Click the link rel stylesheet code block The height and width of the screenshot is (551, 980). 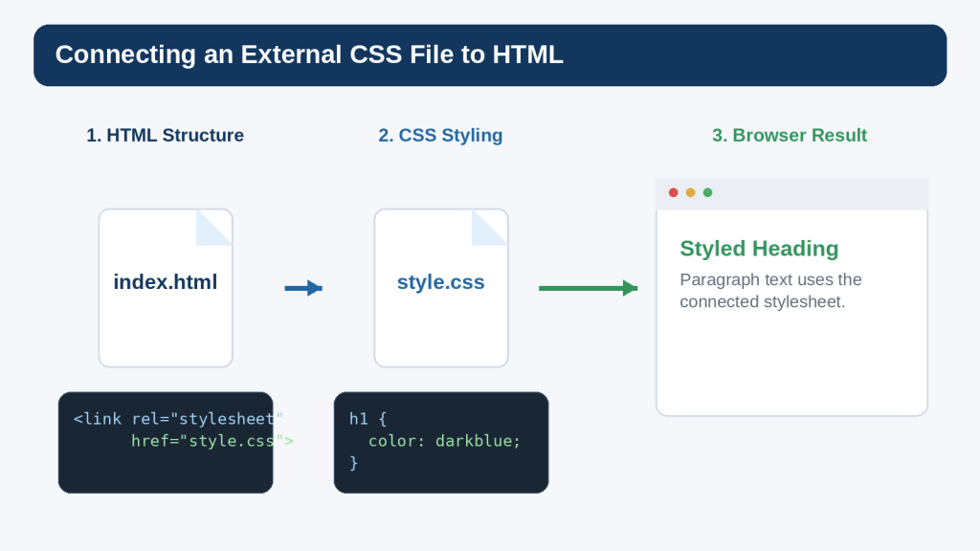click(x=166, y=442)
